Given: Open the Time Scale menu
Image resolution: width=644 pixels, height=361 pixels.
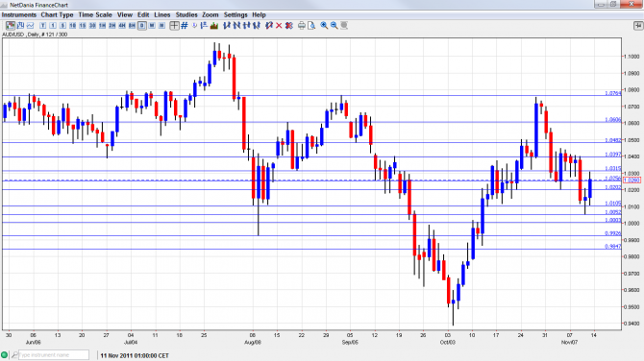Looking at the screenshot, I should (x=95, y=14).
